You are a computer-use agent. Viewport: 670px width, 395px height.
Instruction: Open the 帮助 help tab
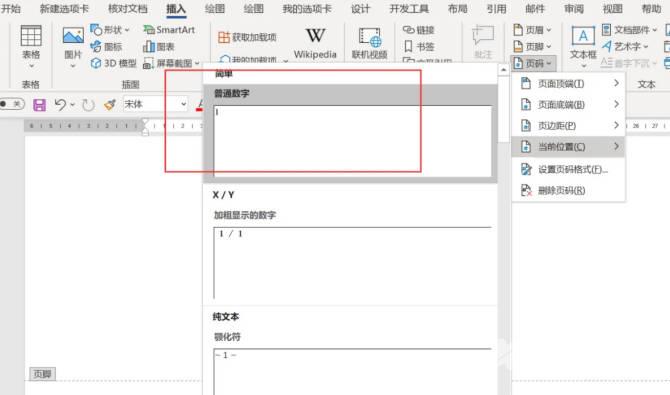click(651, 9)
